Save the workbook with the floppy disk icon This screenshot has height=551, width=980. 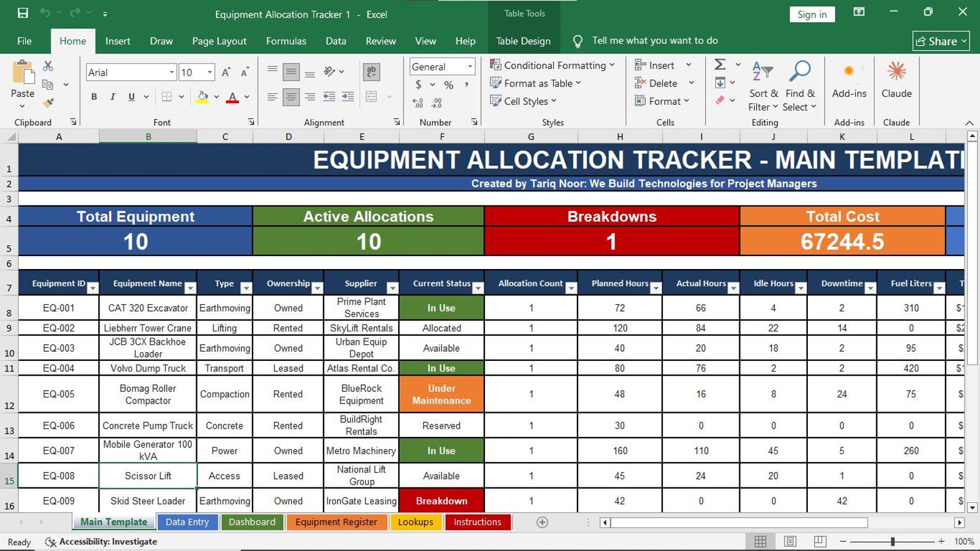[23, 13]
